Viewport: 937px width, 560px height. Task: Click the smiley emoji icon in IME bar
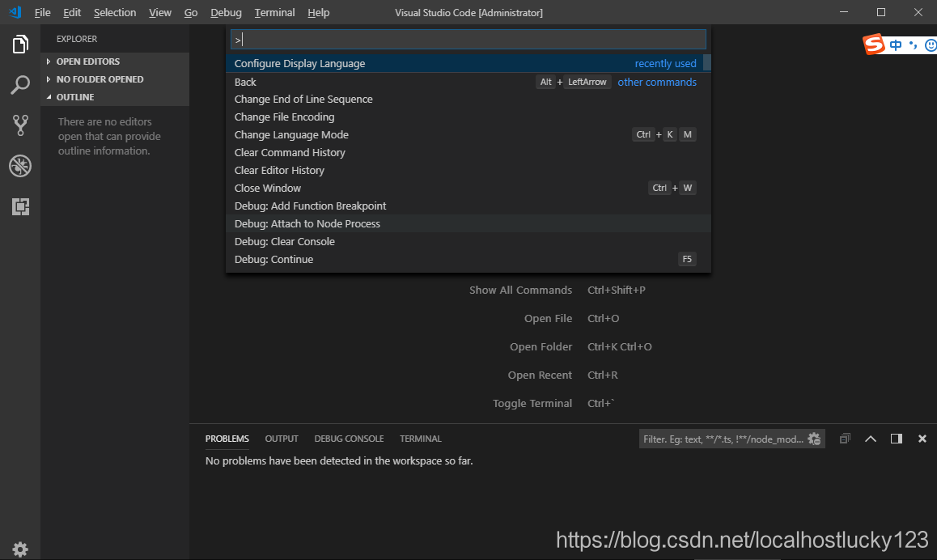pos(931,45)
